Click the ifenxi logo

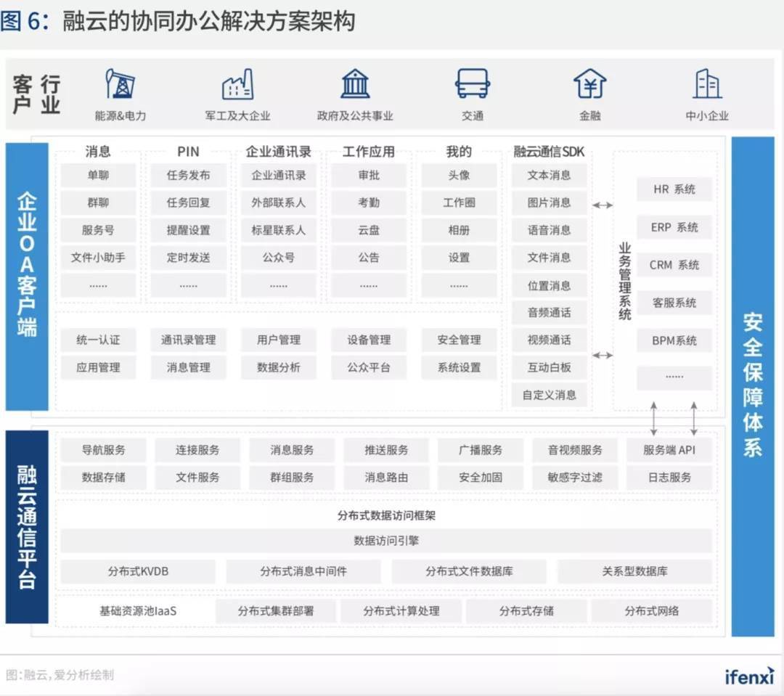(749, 676)
